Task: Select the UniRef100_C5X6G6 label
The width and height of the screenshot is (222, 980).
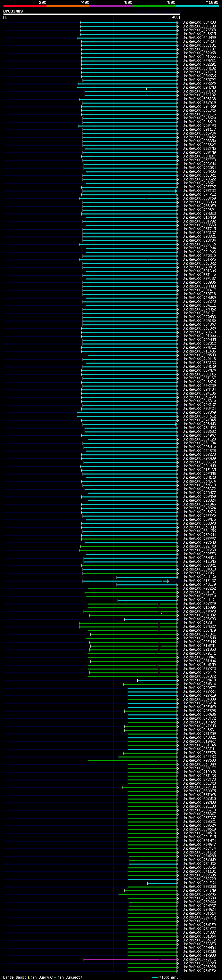Action: click(x=199, y=76)
